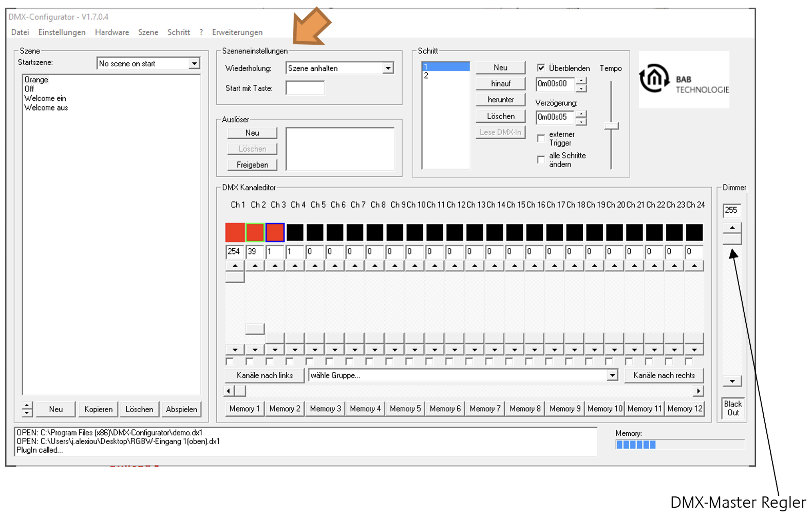Image resolution: width=812 pixels, height=517 pixels.
Task: Click the channel scrollbar left arrow
Action: (229, 391)
